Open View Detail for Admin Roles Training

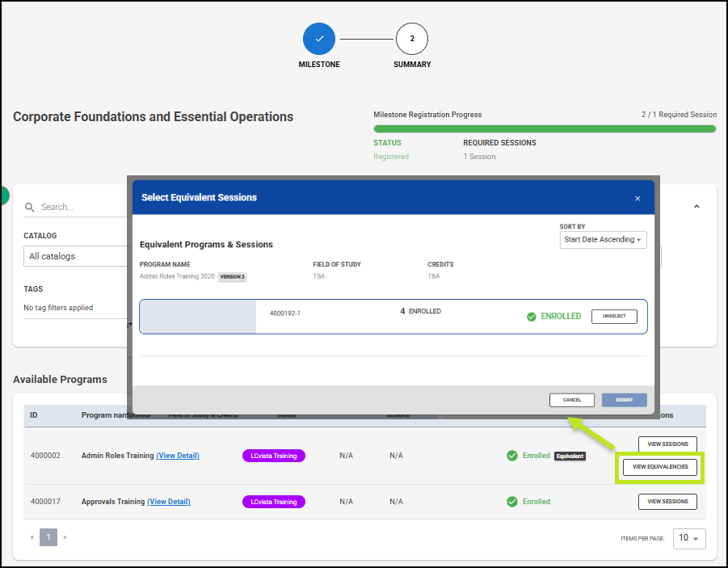(x=178, y=456)
